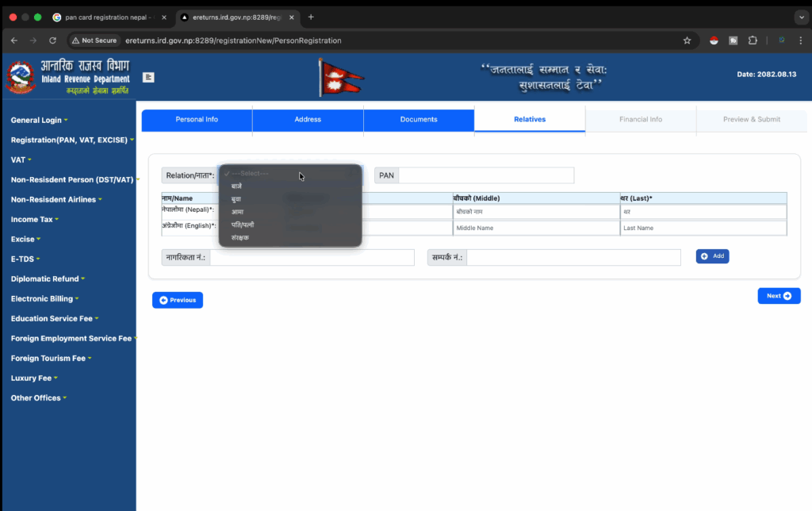
Task: Open the Chrome three-dot menu
Action: [x=800, y=40]
